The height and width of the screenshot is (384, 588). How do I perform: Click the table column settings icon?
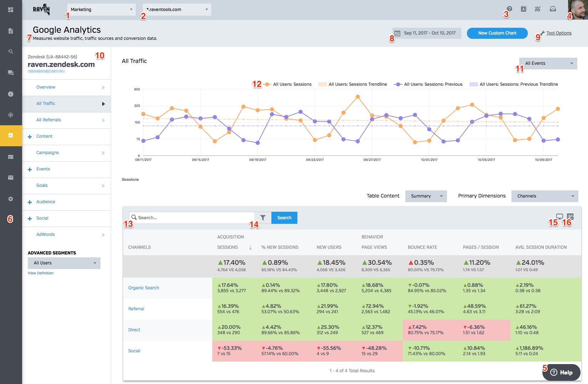(x=570, y=216)
